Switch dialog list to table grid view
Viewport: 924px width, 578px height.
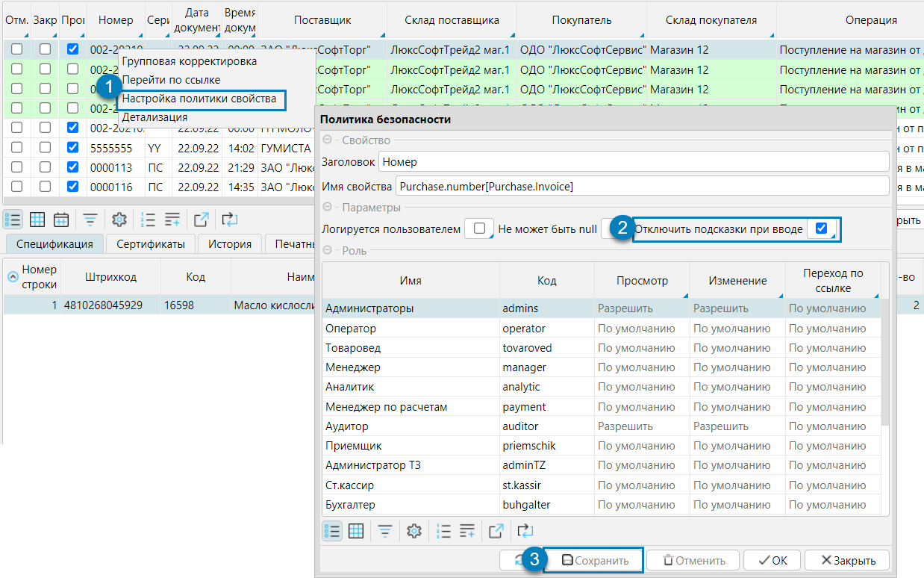point(356,531)
